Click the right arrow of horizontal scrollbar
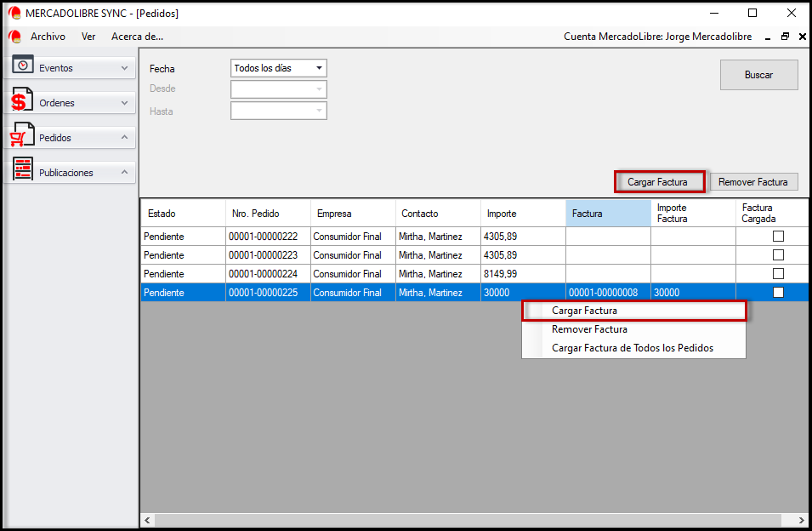Screen dimensions: 812x531 tap(802, 520)
